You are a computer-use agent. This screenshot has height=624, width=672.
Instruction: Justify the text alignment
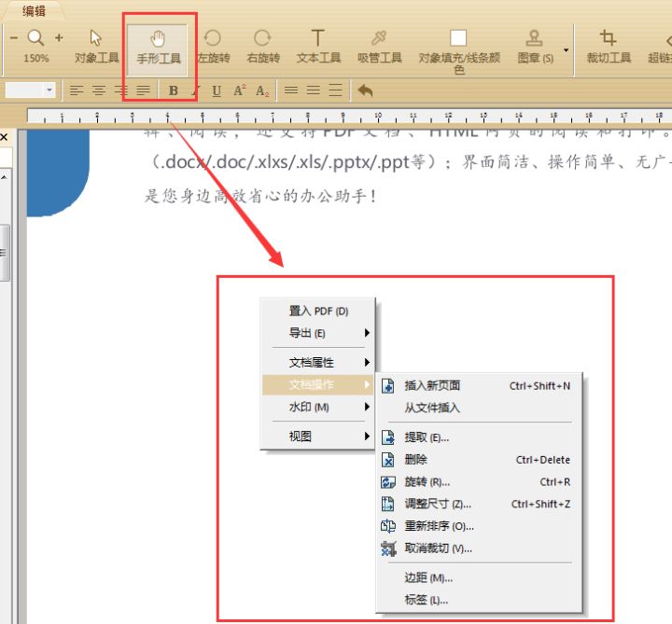pyautogui.click(x=143, y=90)
